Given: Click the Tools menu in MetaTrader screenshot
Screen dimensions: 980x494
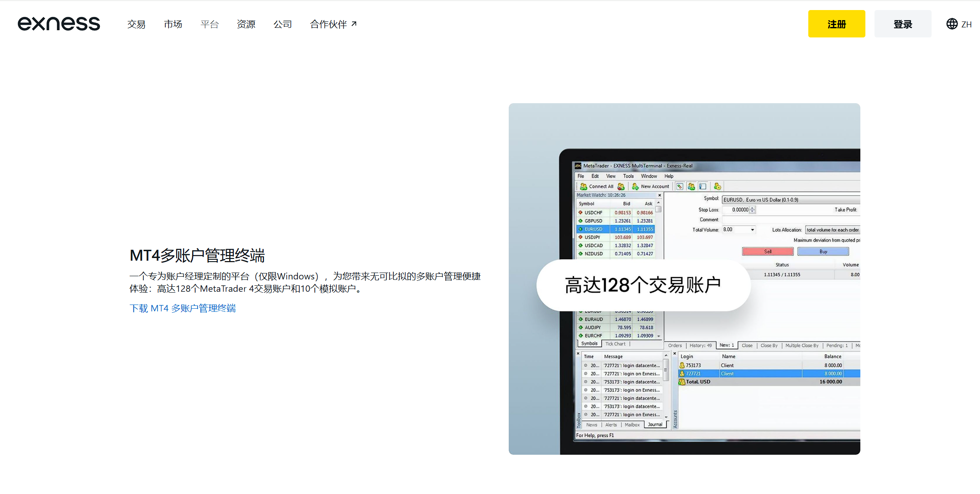Looking at the screenshot, I should click(628, 176).
